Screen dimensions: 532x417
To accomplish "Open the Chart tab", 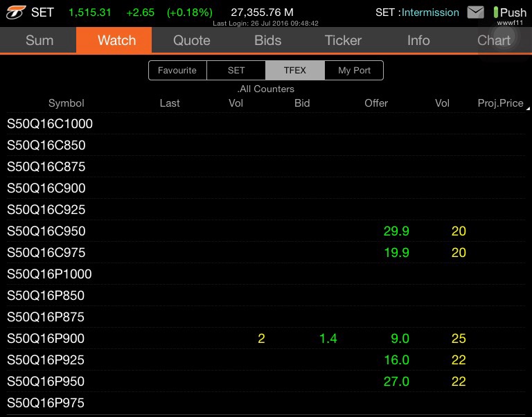I will tap(494, 40).
